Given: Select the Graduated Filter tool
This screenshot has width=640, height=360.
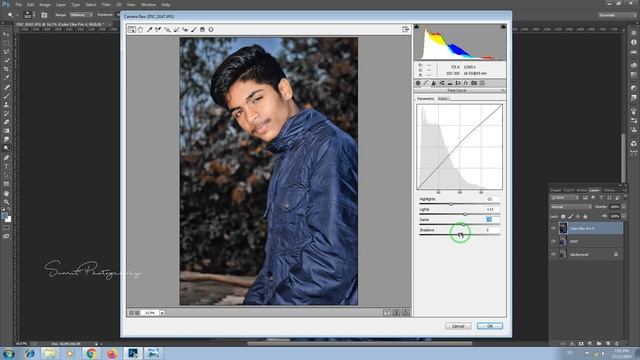Looking at the screenshot, I should point(202,29).
